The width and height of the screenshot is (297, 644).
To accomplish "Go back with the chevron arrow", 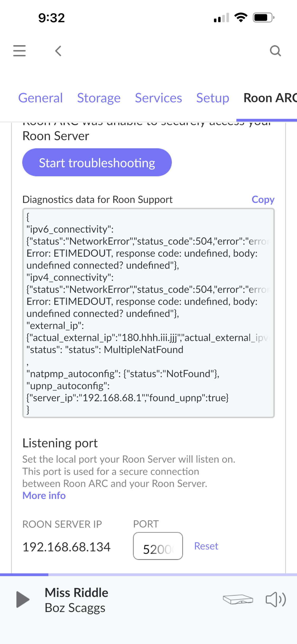I will [x=58, y=51].
